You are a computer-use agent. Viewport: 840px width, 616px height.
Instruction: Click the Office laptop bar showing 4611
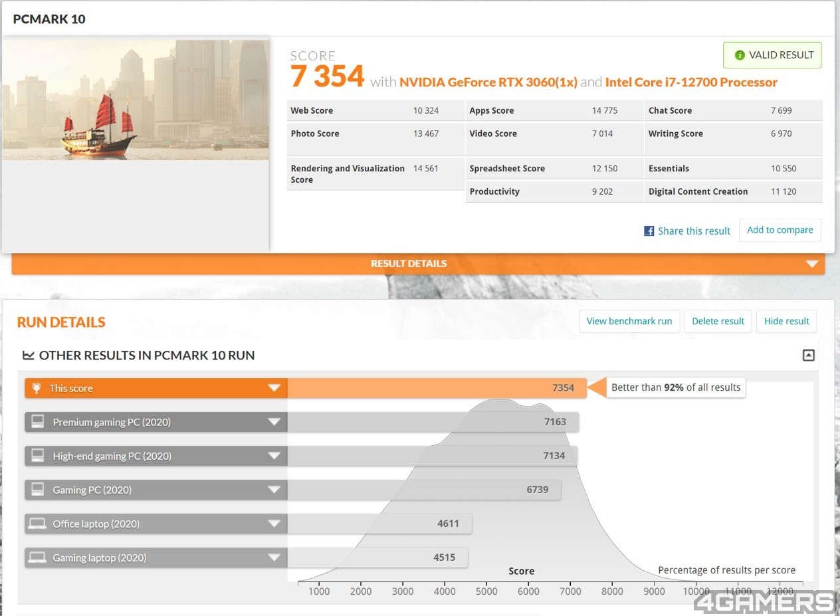pyautogui.click(x=379, y=524)
